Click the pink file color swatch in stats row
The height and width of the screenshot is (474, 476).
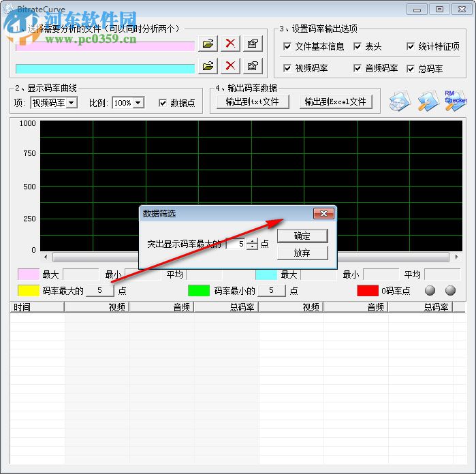coord(29,274)
